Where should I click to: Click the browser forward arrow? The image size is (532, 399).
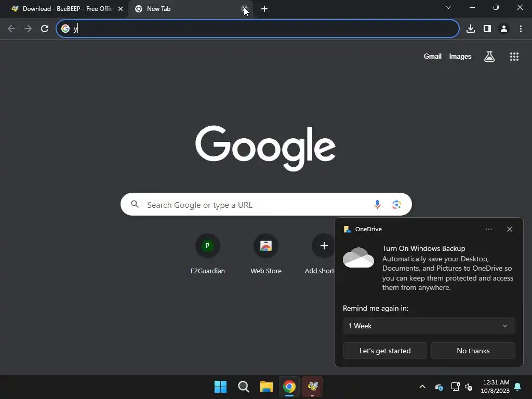(28, 29)
